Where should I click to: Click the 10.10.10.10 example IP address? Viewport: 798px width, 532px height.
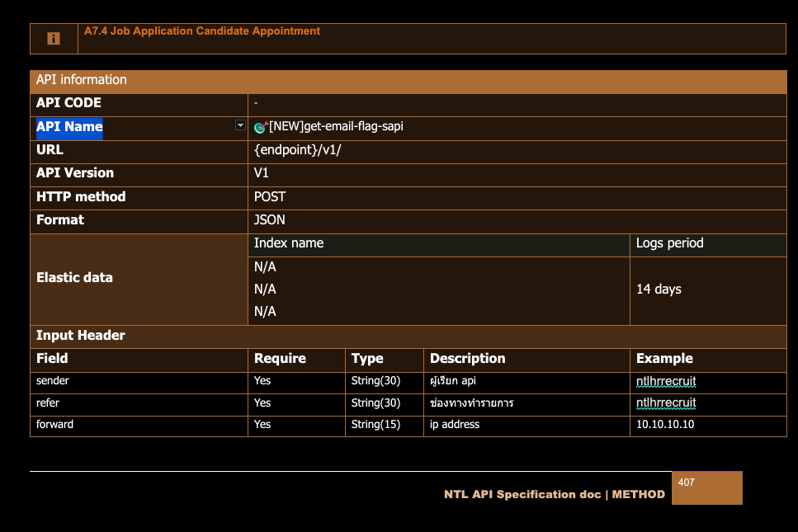click(x=665, y=425)
